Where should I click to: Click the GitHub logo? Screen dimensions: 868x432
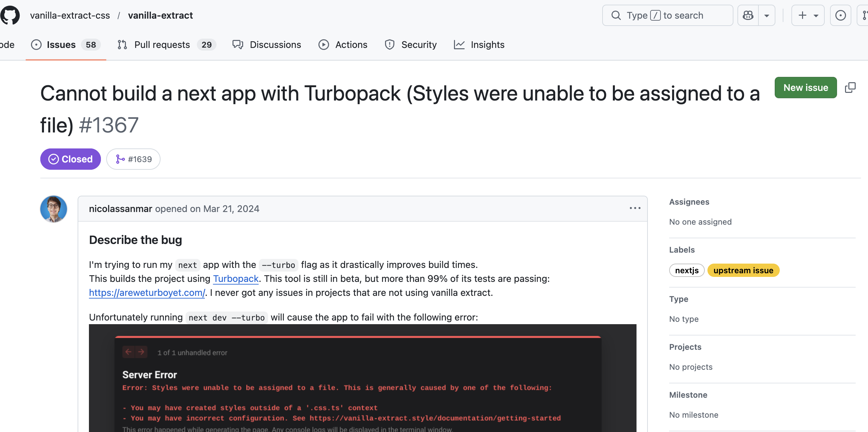pos(10,15)
